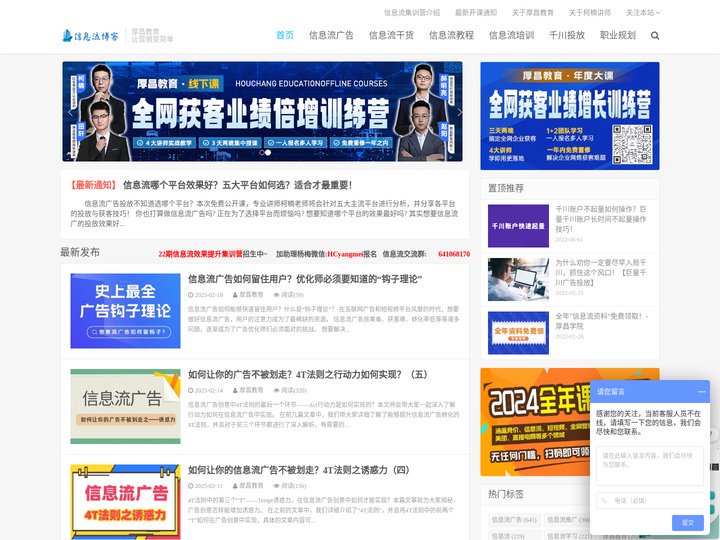The width and height of the screenshot is (720, 540).
Task: Open pinned post 千川账户不起量如何操作
Action: tap(601, 219)
